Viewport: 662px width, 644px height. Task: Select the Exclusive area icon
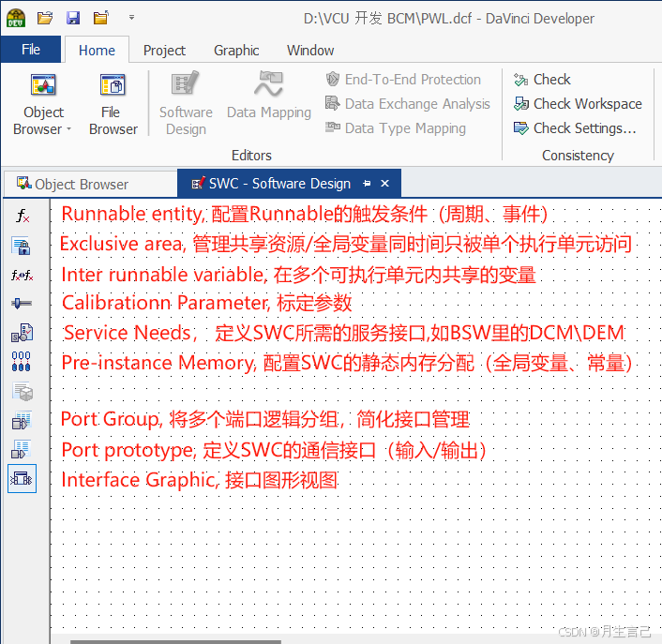[x=22, y=246]
